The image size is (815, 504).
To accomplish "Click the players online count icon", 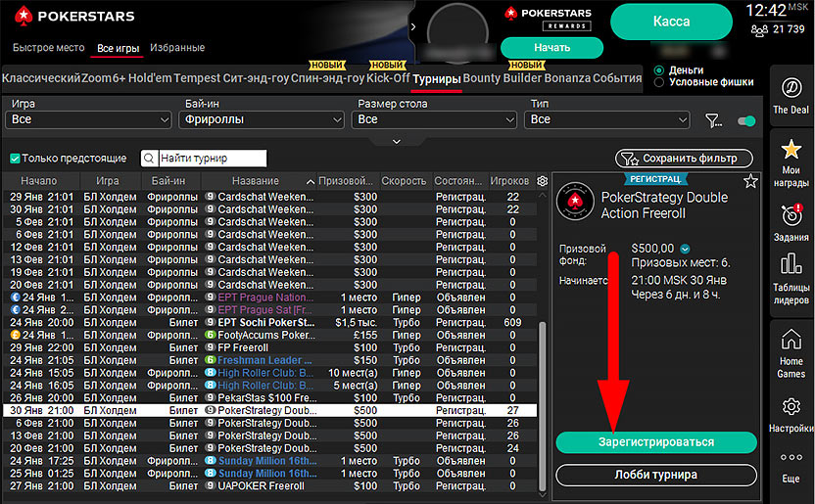I will pos(759,30).
